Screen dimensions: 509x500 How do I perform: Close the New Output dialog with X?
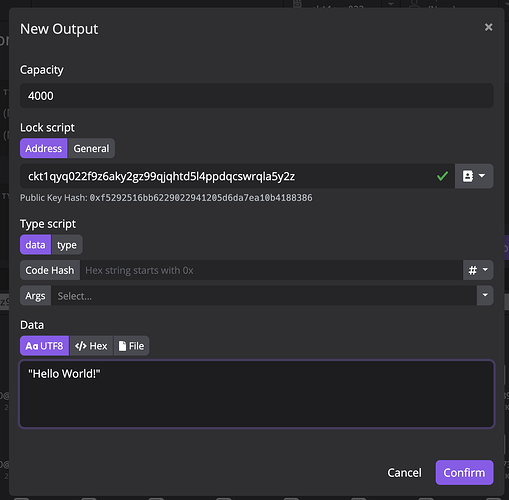pos(488,27)
